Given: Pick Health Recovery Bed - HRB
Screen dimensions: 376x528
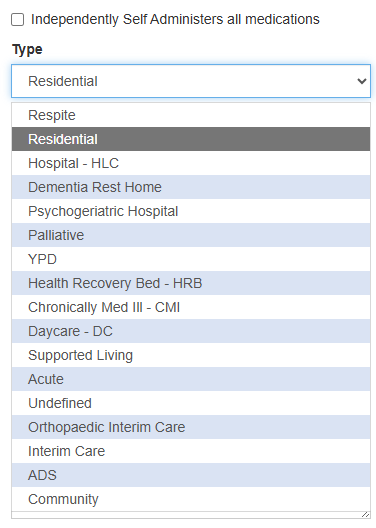Looking at the screenshot, I should (x=191, y=283).
